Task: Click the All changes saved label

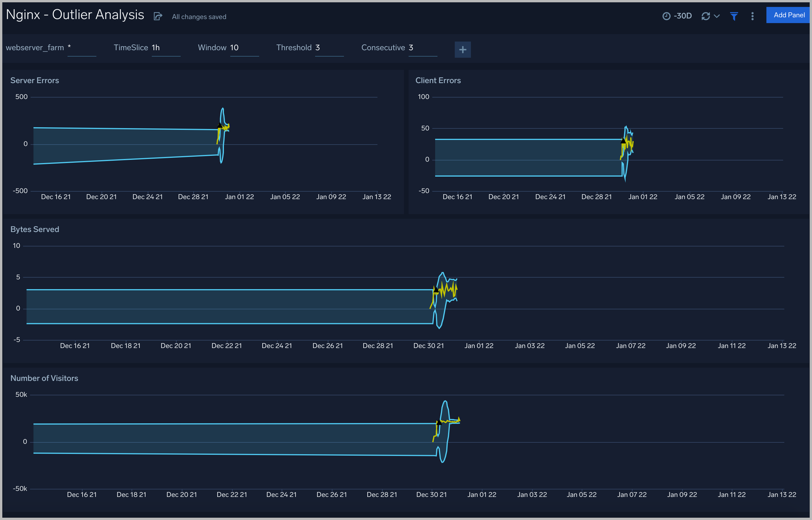Action: (199, 16)
